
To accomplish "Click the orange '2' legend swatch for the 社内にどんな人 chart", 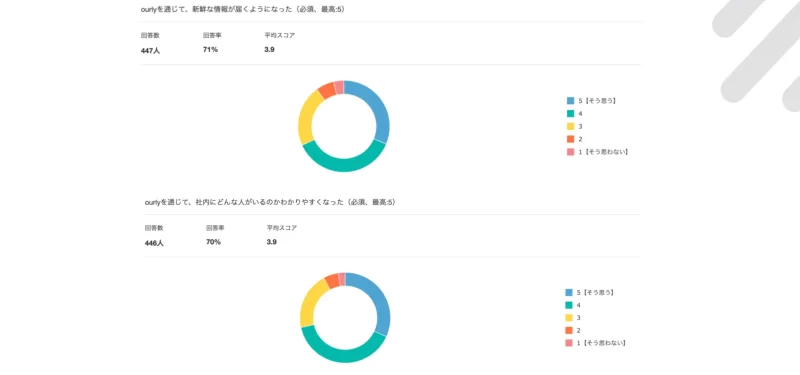I will pos(569,331).
